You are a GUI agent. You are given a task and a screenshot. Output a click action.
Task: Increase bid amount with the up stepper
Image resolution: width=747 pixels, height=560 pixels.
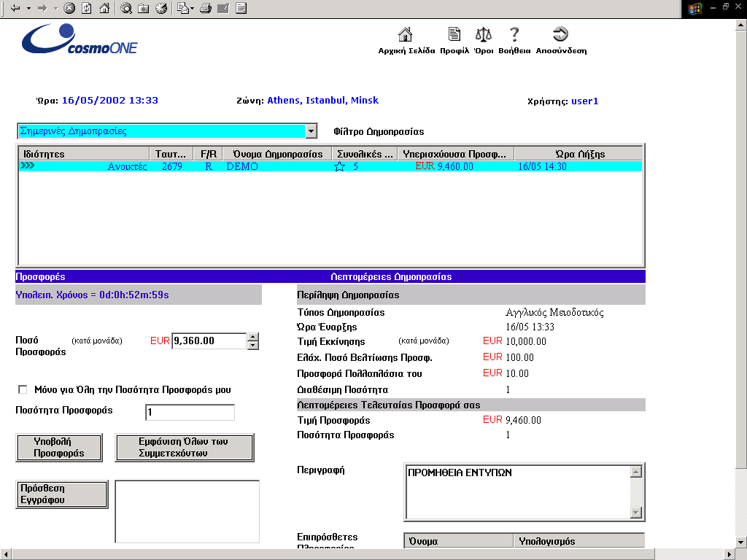point(253,337)
